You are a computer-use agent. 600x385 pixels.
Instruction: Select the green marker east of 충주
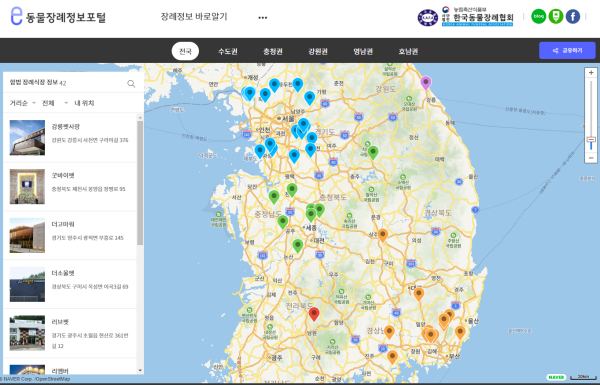pyautogui.click(x=373, y=152)
